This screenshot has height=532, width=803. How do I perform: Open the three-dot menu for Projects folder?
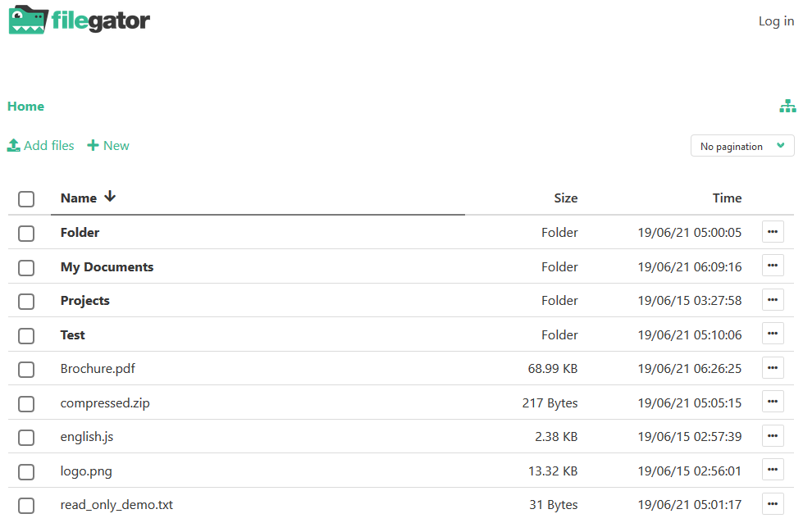pyautogui.click(x=773, y=299)
